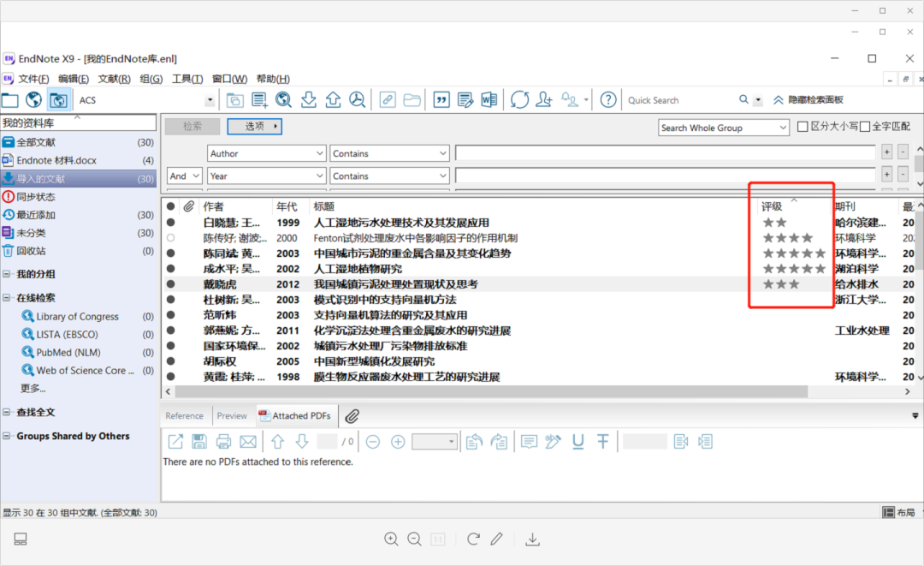Screen dimensions: 924x566
Task: Toggle read status dot for 陈传好 row
Action: pyautogui.click(x=170, y=238)
